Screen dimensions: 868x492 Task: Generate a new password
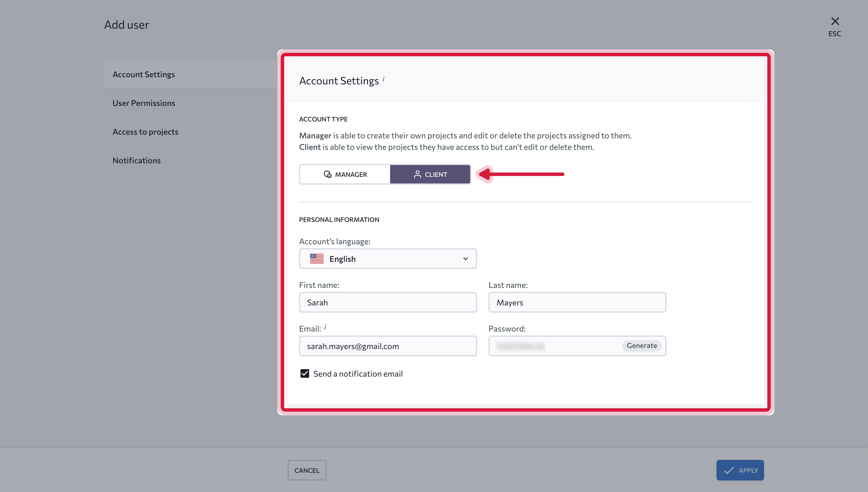[642, 345]
